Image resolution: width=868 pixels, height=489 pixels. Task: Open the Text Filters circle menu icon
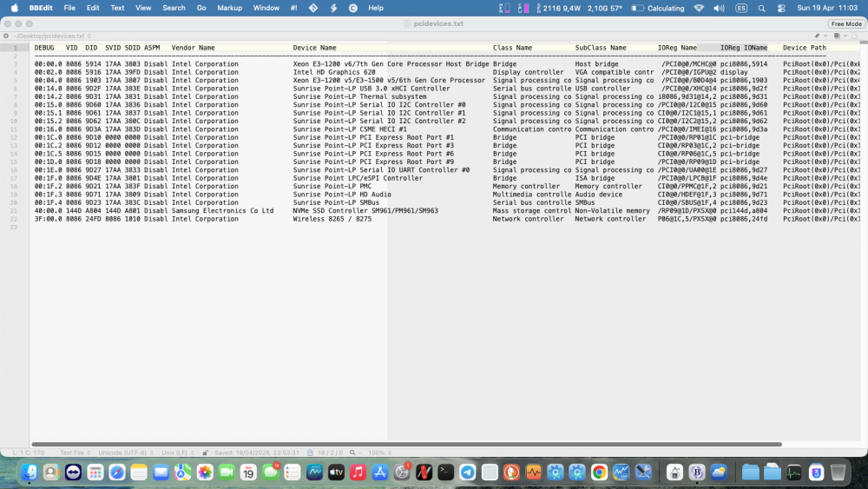click(353, 8)
